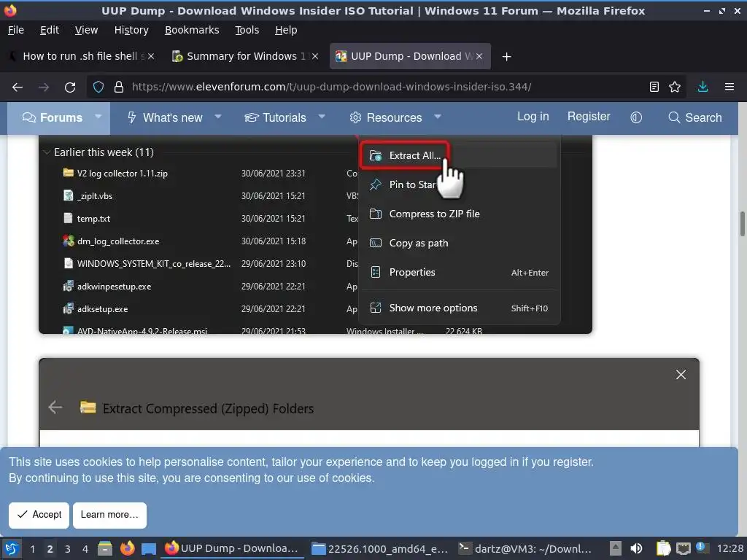The width and height of the screenshot is (747, 560).
Task: Open the File menu
Action: pyautogui.click(x=16, y=30)
